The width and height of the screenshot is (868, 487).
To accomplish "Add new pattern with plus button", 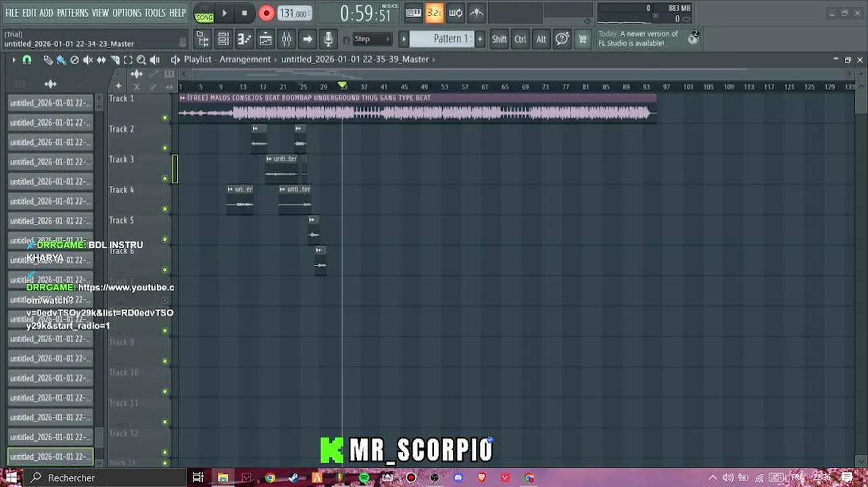I will pos(480,39).
